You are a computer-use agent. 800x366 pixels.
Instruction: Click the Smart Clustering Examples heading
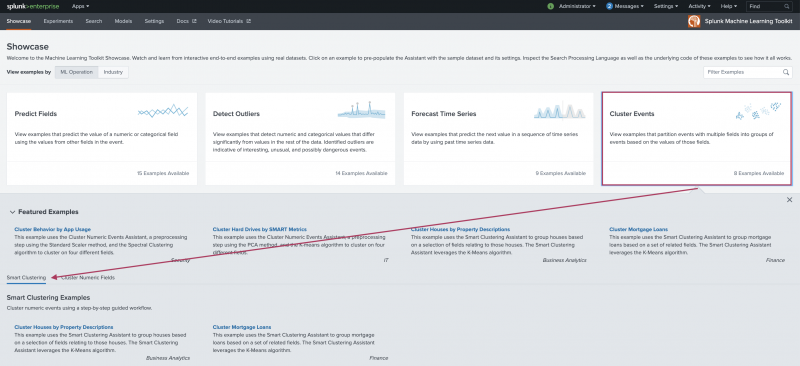pos(48,297)
